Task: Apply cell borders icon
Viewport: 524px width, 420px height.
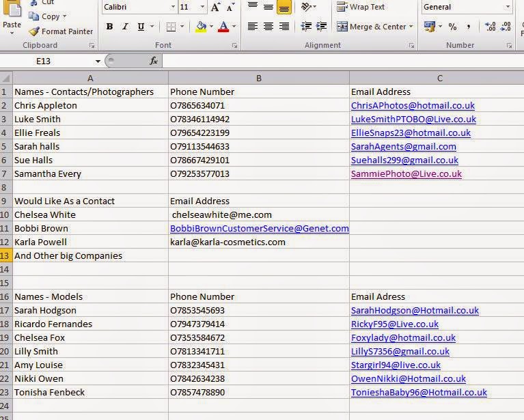Action: point(171,27)
